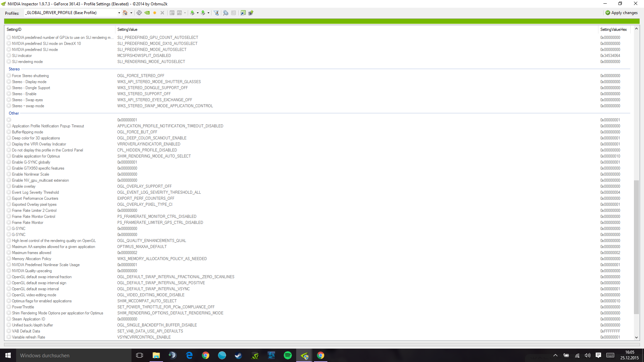Expand the arrow next to home icon
Screen dimensions: 644x362
point(131,13)
